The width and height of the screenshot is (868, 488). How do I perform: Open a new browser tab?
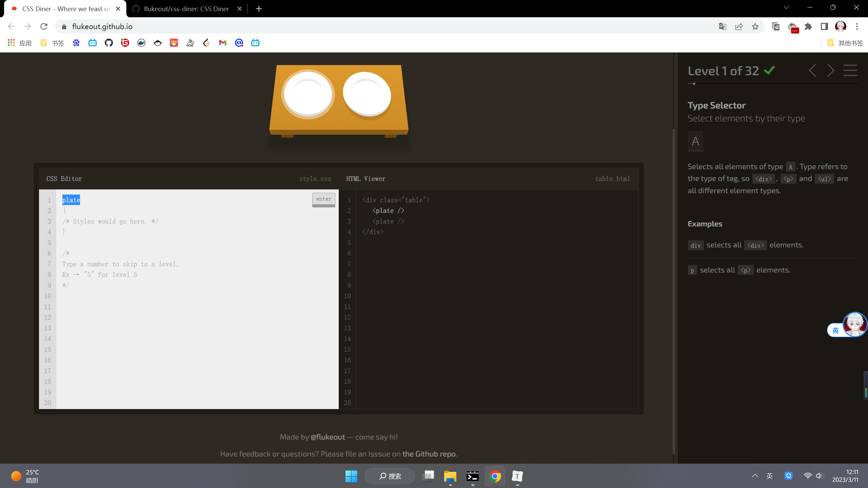259,9
